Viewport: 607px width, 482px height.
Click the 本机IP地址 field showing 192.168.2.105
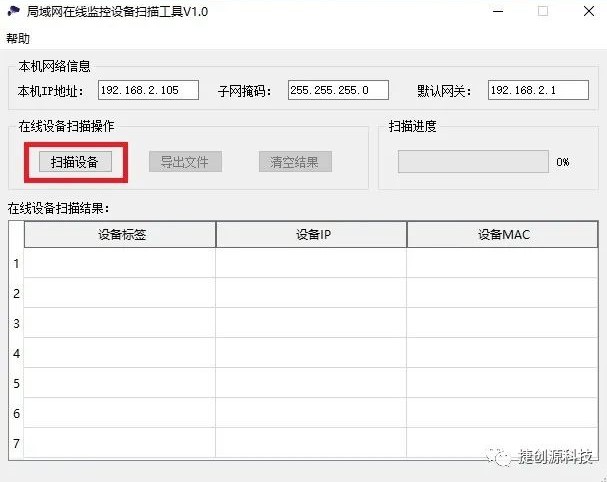click(148, 90)
